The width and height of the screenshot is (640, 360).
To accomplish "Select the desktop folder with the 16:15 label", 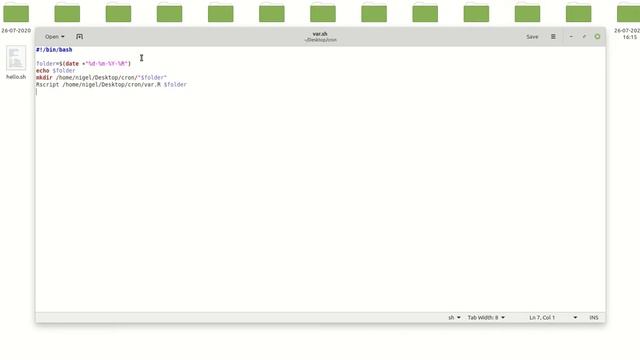I will coord(629,20).
